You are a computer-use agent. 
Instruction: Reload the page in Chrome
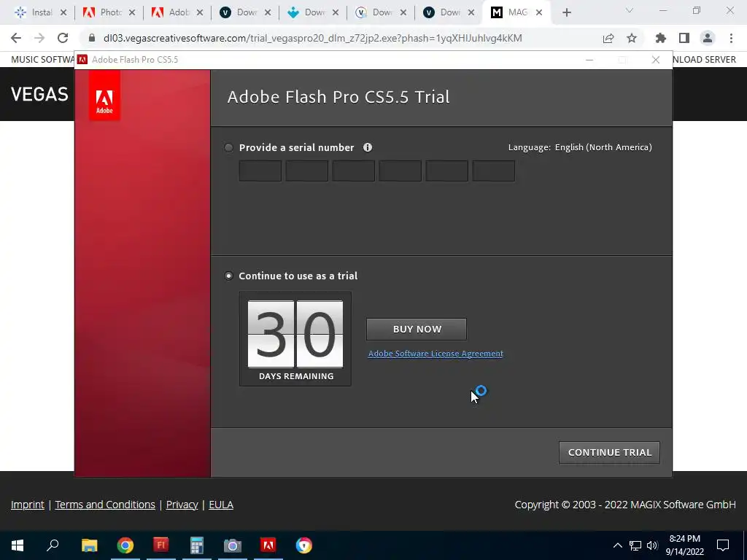click(x=63, y=38)
